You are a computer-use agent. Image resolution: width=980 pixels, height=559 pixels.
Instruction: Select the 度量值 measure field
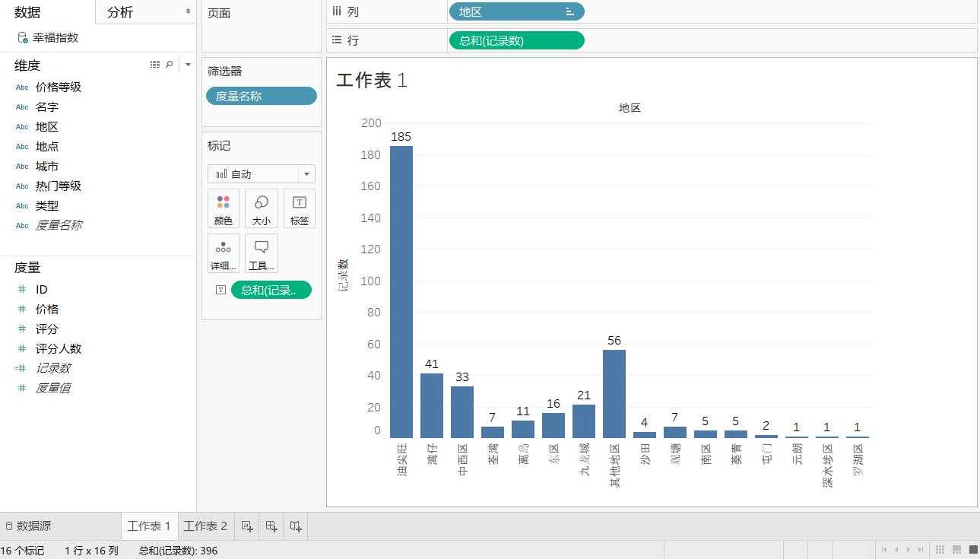53,387
